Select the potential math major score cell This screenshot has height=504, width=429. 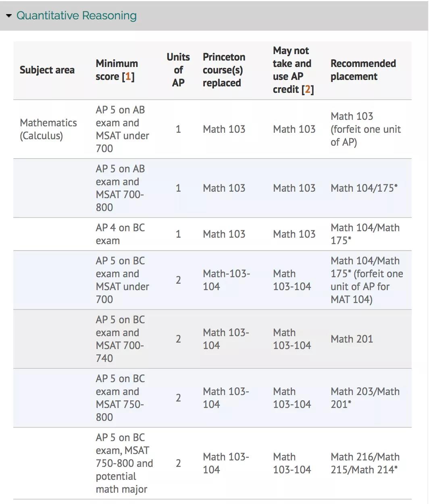124,463
